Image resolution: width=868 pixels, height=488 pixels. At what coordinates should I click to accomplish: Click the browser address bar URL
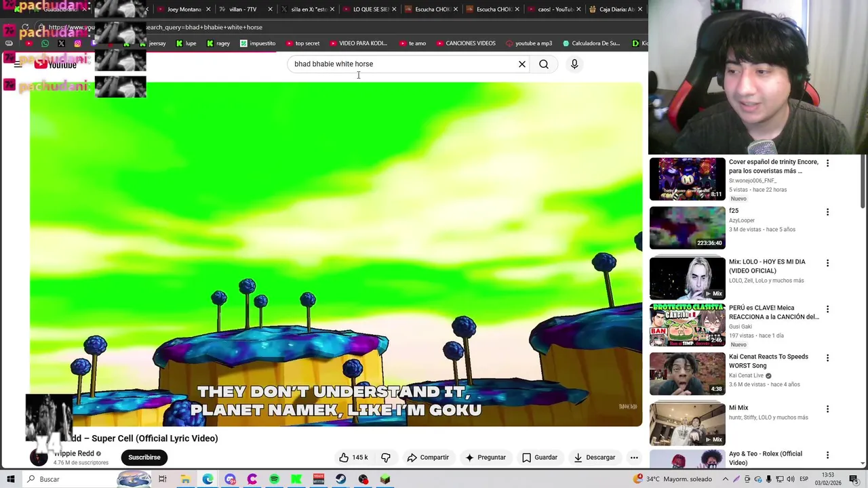(x=156, y=28)
